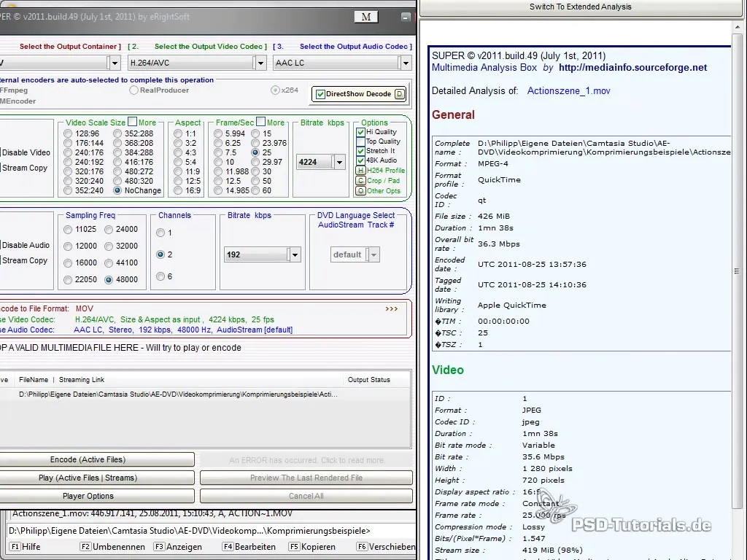Click Switch To Extended Analysis button
This screenshot has height=560, width=747.
click(x=580, y=7)
